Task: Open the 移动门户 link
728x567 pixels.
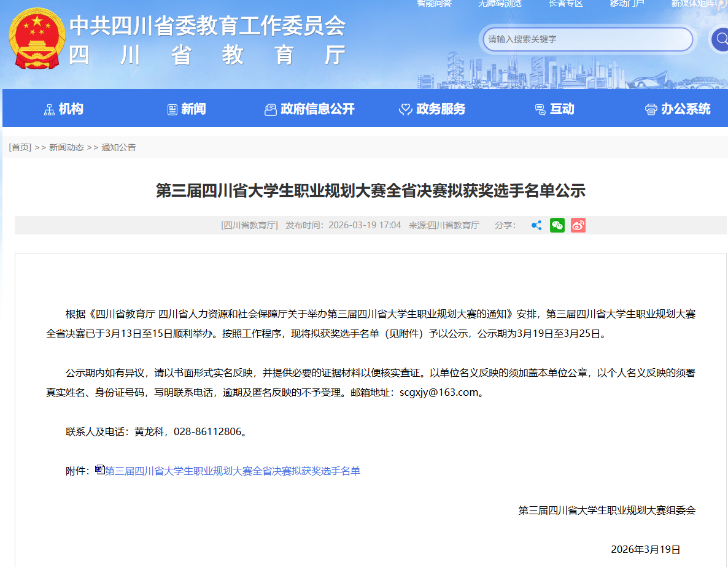Action: 627,4
